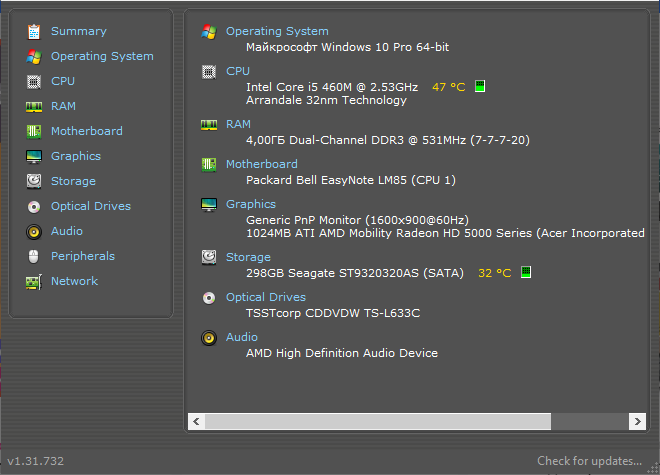
Task: Click 'Intel Core i5 460M @ 2.53GHz' text
Action: 332,87
